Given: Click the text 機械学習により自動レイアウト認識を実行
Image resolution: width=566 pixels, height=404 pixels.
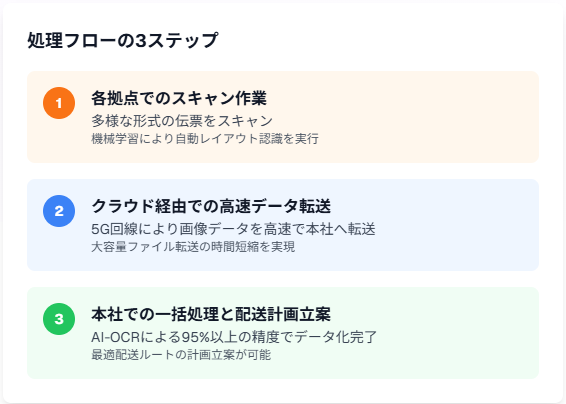Looking at the screenshot, I should pyautogui.click(x=205, y=139).
